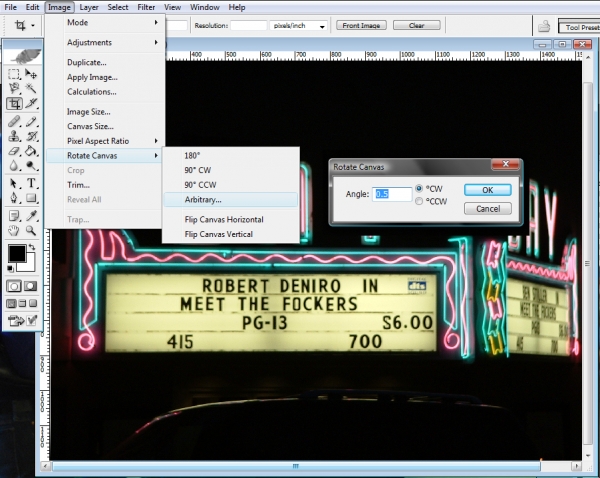
Task: Open the Crop tool preset picker arrow
Action: point(33,26)
